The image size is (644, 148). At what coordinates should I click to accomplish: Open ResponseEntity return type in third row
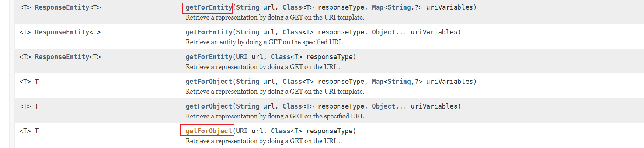click(62, 57)
